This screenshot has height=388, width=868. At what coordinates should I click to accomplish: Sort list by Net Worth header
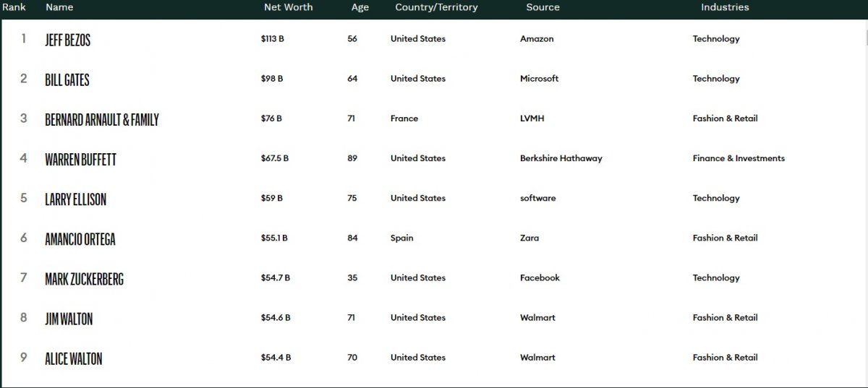[288, 7]
